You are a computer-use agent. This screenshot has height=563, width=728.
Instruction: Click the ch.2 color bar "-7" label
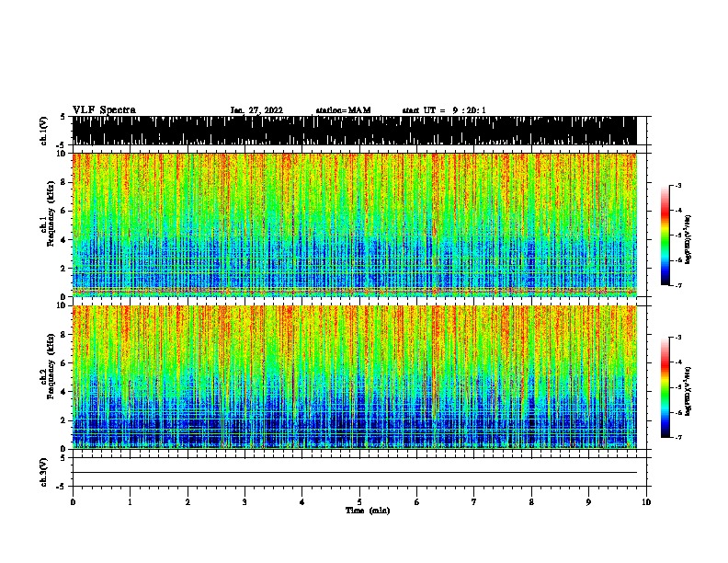click(678, 438)
